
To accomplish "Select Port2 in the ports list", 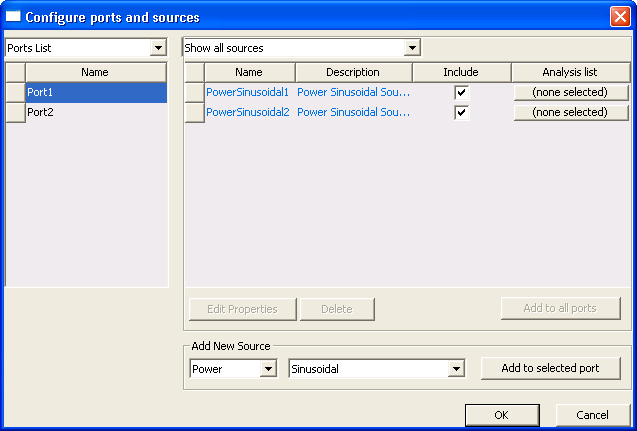I will (95, 113).
